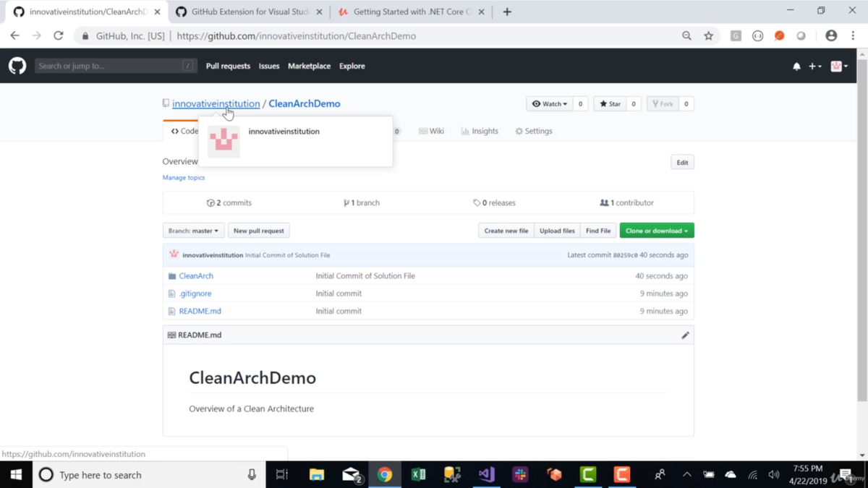Viewport: 868px width, 488px height.
Task: Click the Task View taskbar icon
Action: (282, 475)
